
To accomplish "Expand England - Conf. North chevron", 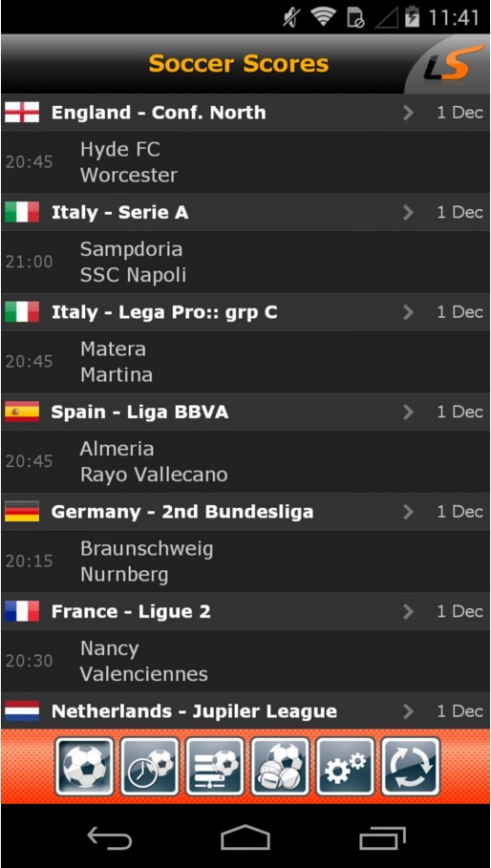I will (409, 113).
